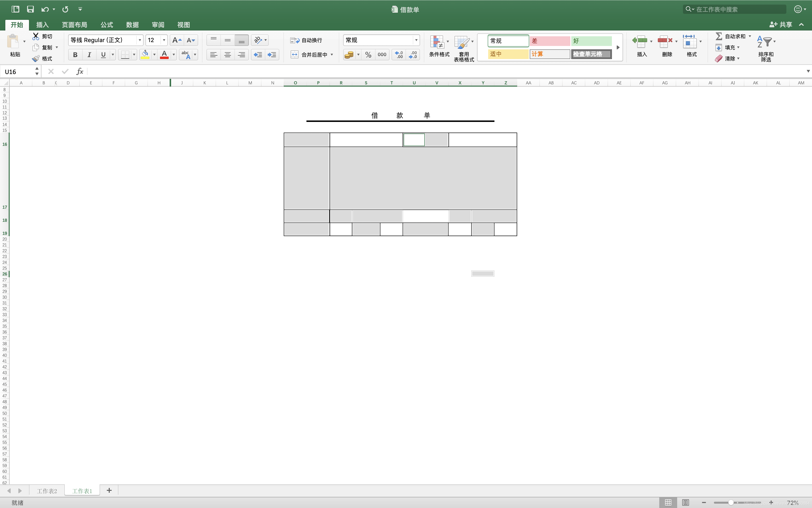Switch to the 数据 ribbon tab
The width and height of the screenshot is (812, 508).
pyautogui.click(x=132, y=25)
